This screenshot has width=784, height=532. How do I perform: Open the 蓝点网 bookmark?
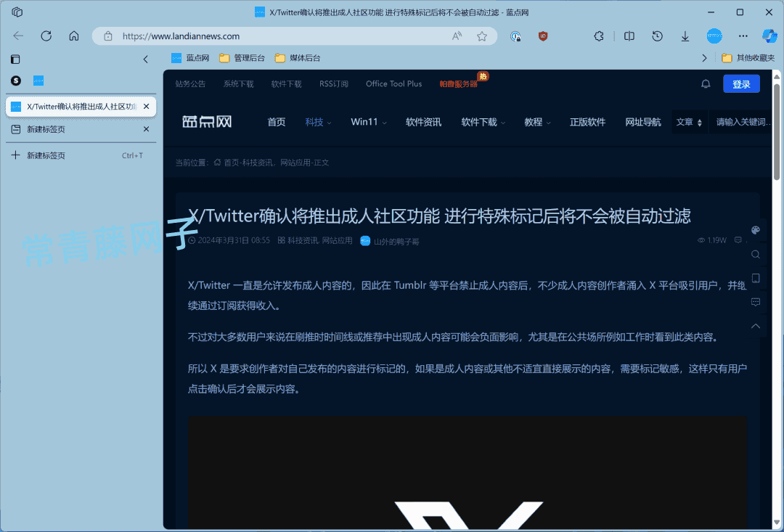point(190,58)
